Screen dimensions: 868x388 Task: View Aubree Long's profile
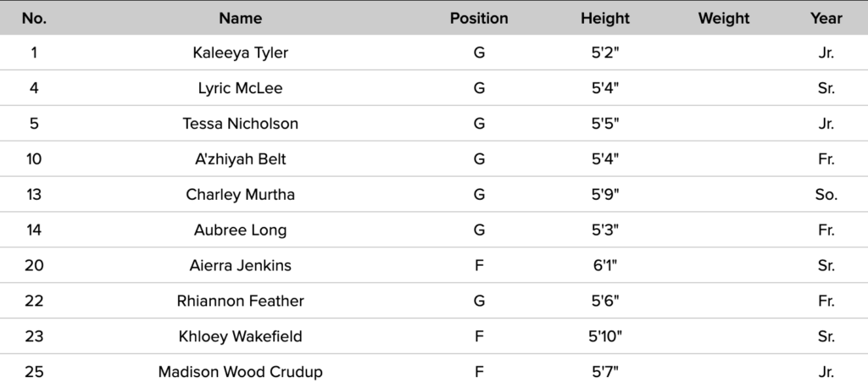point(241,230)
